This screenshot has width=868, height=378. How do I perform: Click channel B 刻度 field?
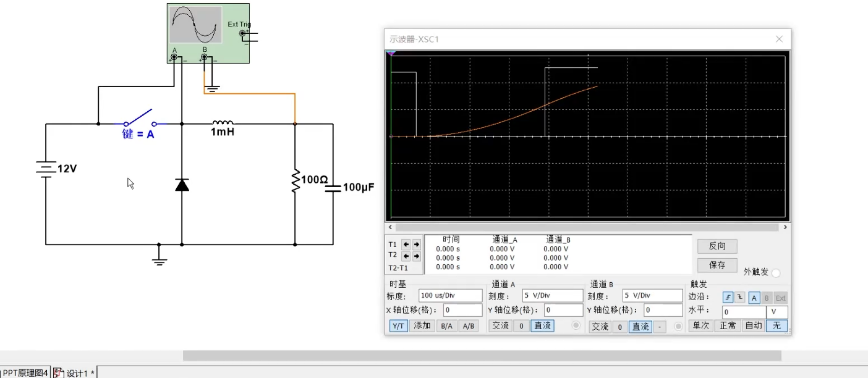point(652,296)
